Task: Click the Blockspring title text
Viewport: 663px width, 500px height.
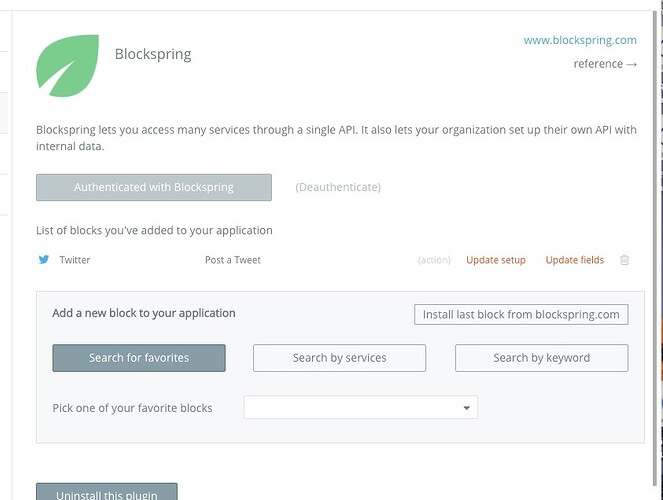Action: pyautogui.click(x=153, y=54)
